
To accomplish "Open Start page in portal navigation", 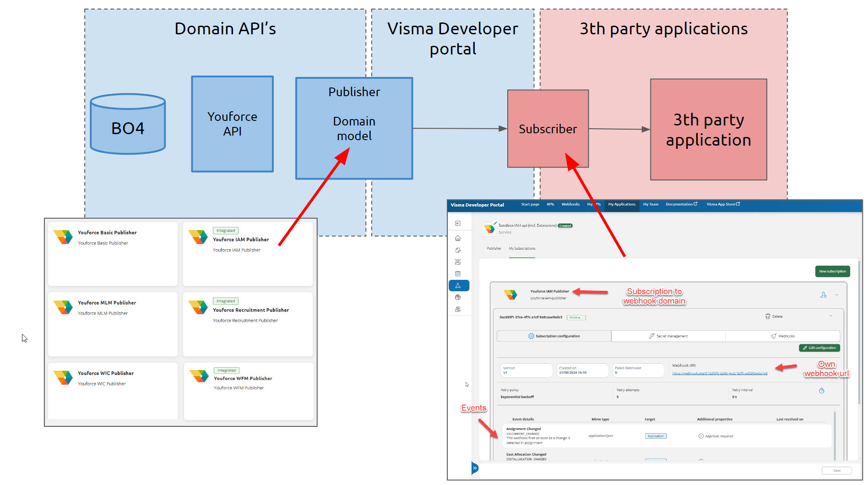I will click(530, 204).
